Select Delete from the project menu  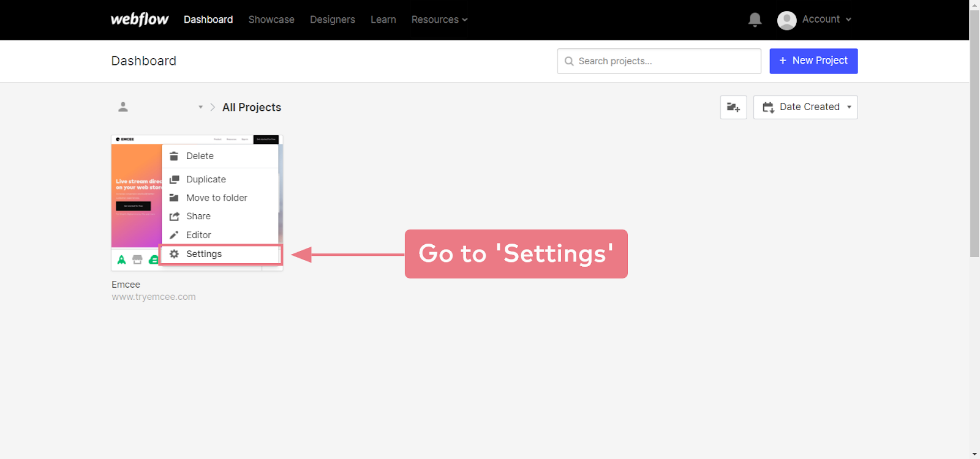(200, 156)
